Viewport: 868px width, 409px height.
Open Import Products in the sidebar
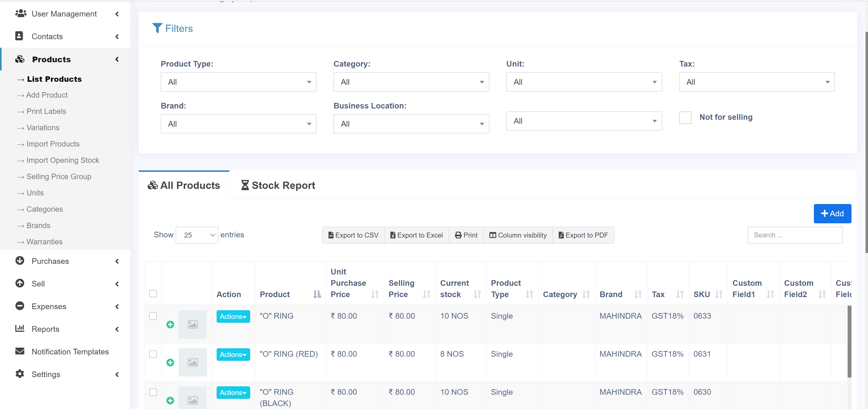click(x=53, y=144)
